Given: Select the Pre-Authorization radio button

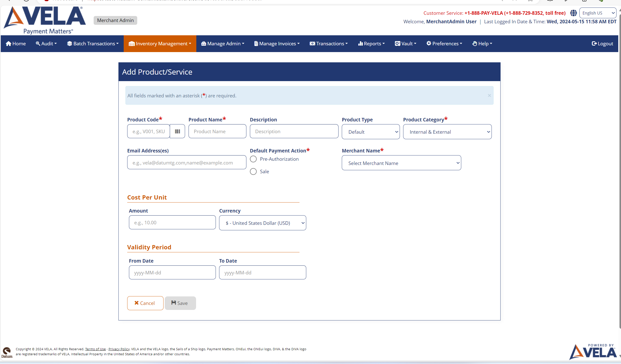Looking at the screenshot, I should (253, 159).
